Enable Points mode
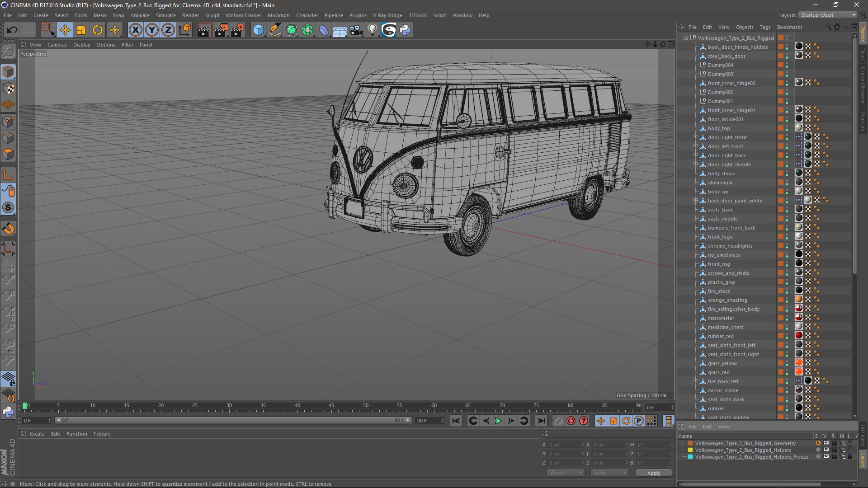 [x=8, y=121]
